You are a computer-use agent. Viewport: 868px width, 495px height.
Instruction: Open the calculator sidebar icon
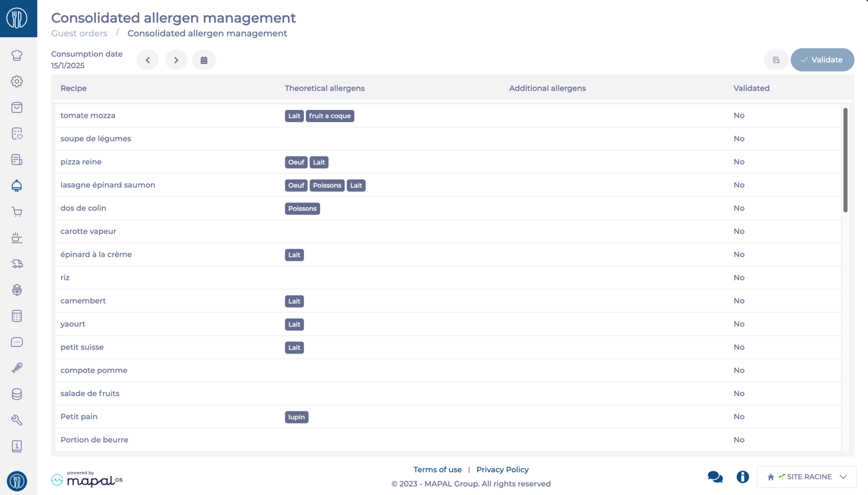(x=17, y=316)
